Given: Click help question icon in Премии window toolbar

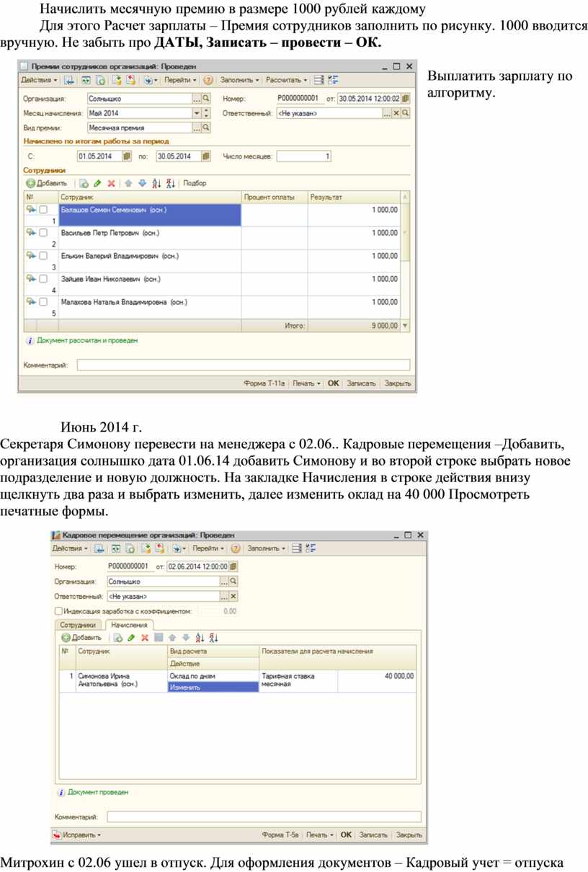Looking at the screenshot, I should tap(208, 80).
